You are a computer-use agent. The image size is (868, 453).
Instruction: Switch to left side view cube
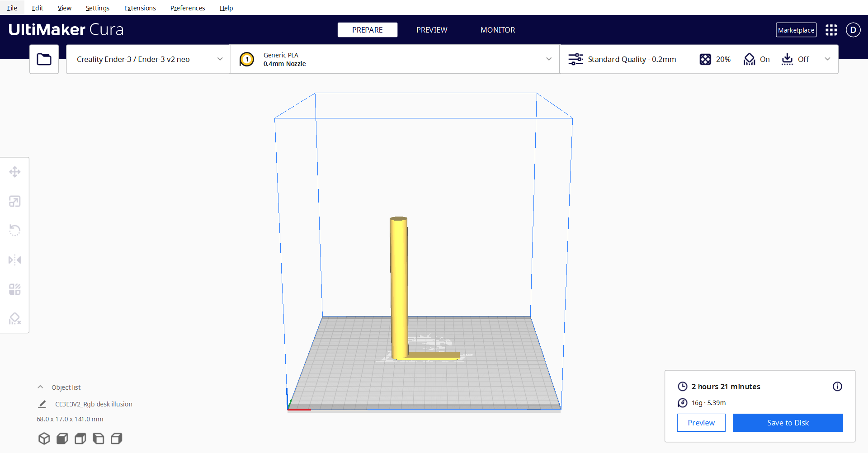(99, 439)
